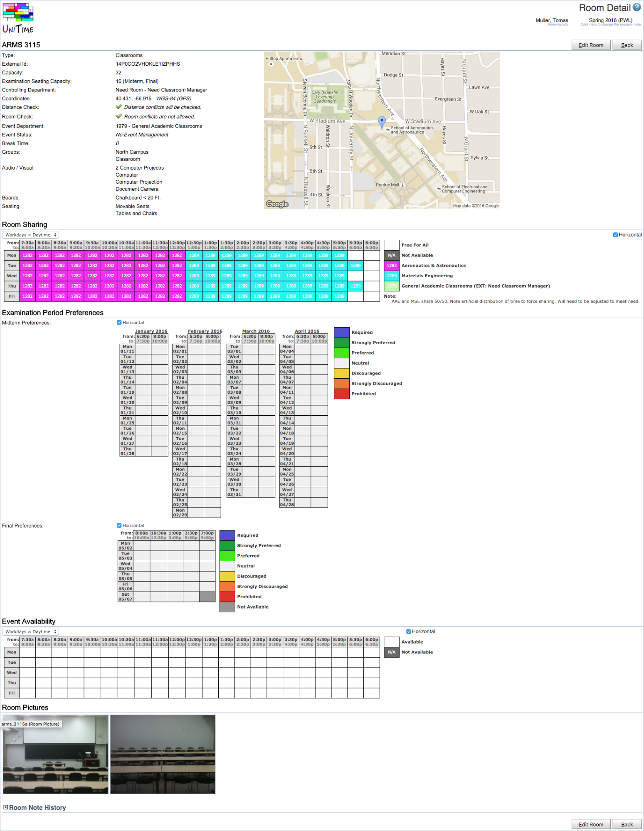Screen dimensions: 644x831
Task: Click the top Back button
Action: (627, 45)
